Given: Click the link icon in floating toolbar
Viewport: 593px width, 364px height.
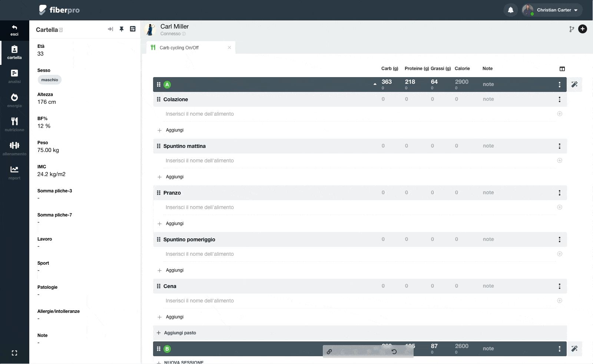Looking at the screenshot, I should click(x=329, y=352).
